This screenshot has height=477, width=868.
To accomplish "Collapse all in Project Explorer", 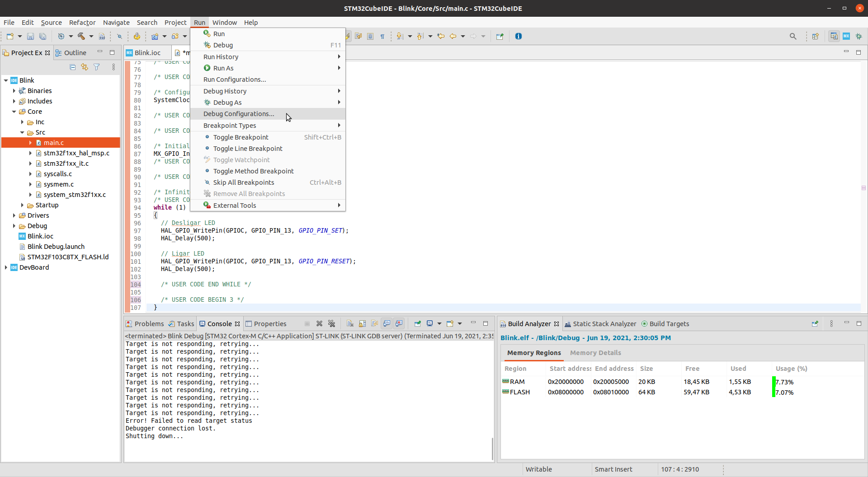I will pos(73,67).
